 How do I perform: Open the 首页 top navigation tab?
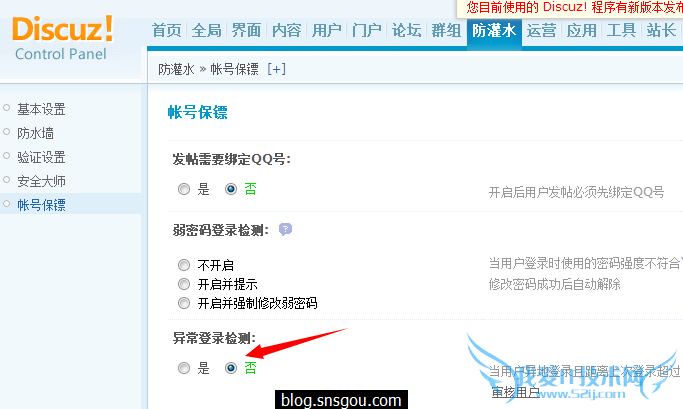[166, 30]
